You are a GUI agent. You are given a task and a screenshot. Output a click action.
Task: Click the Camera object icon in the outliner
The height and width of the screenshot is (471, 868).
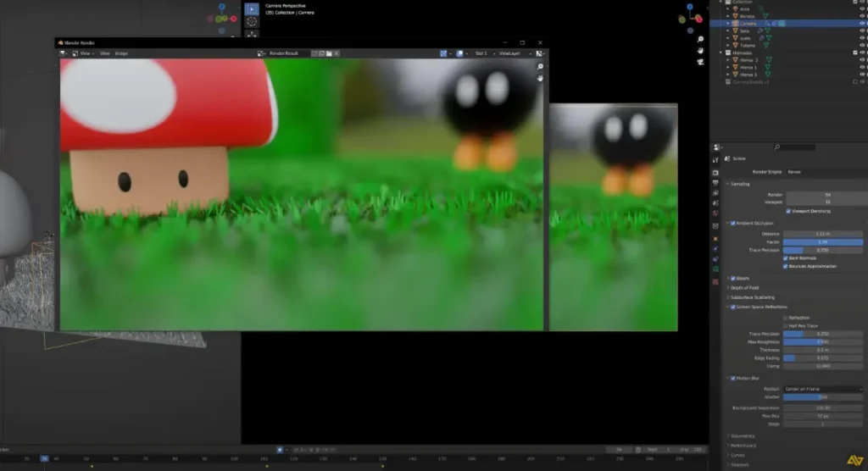click(736, 24)
